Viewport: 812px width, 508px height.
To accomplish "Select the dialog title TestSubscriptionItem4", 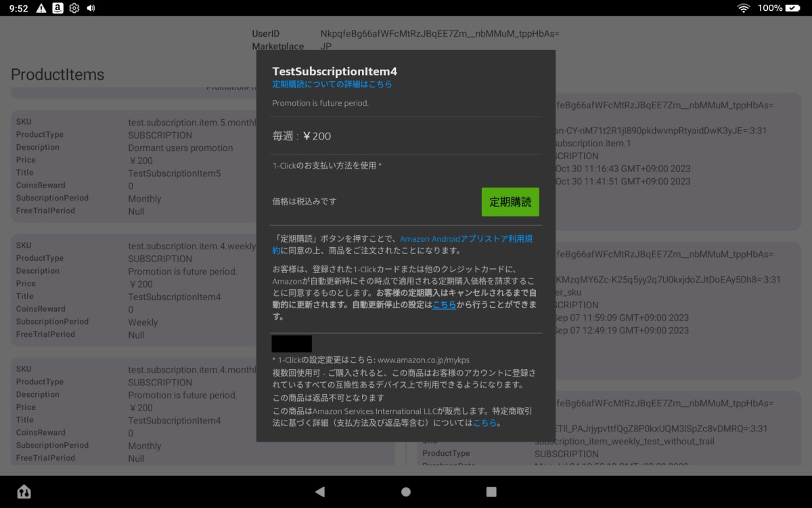I will point(334,72).
